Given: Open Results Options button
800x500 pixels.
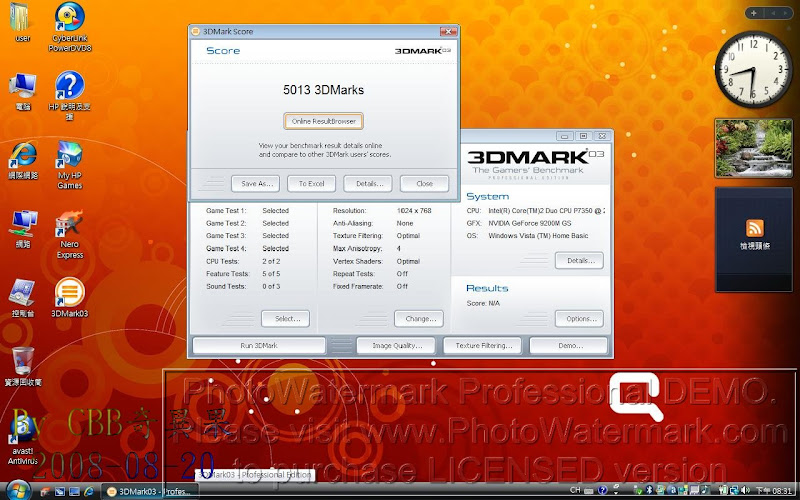Looking at the screenshot, I should (579, 318).
